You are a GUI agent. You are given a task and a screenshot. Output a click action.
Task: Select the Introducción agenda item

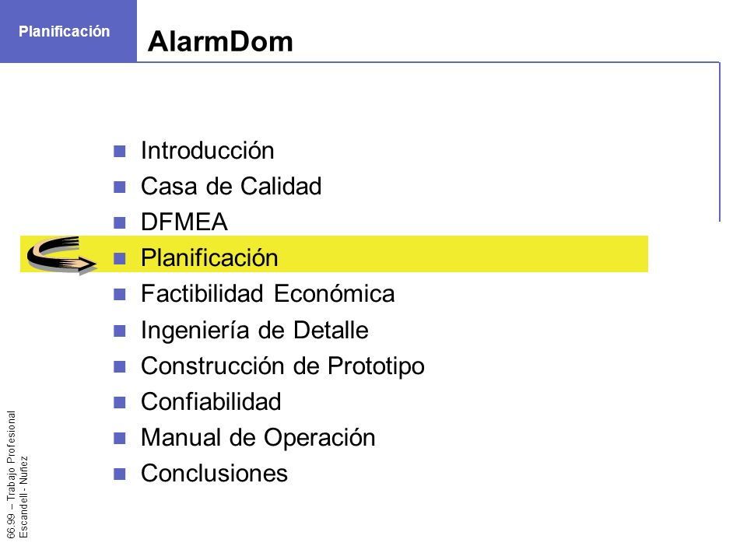[207, 150]
